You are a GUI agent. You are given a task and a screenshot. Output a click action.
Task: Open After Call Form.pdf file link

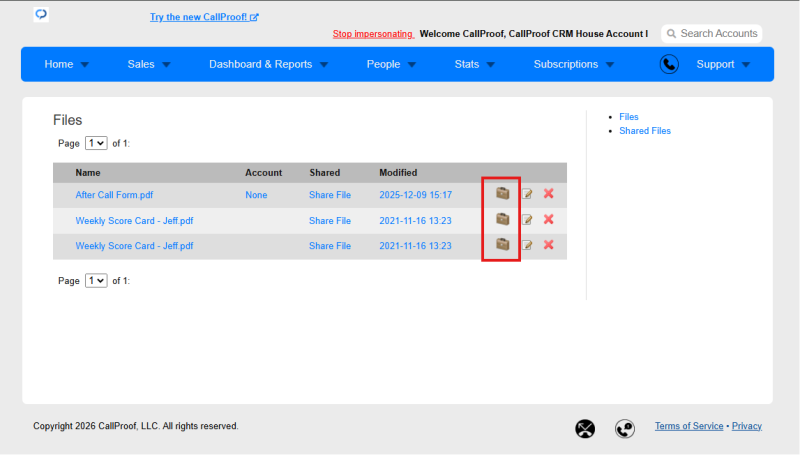[114, 195]
